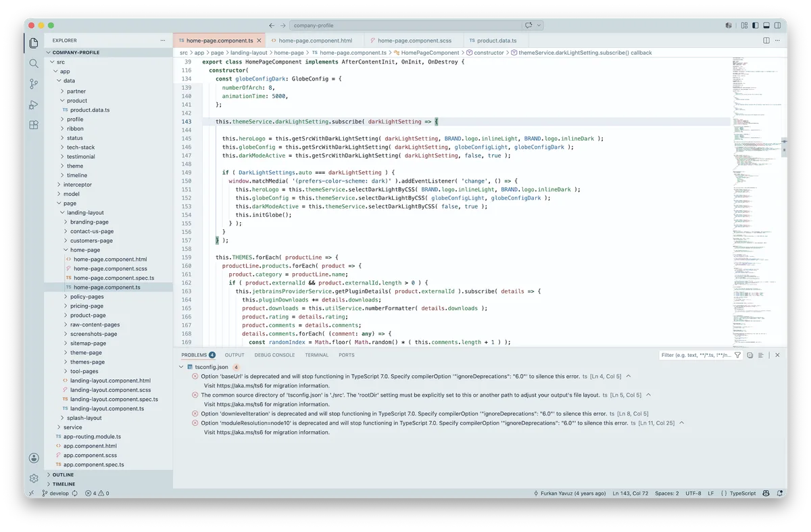This screenshot has width=811, height=532.
Task: Expand the splash-layout folder
Action: click(108, 418)
